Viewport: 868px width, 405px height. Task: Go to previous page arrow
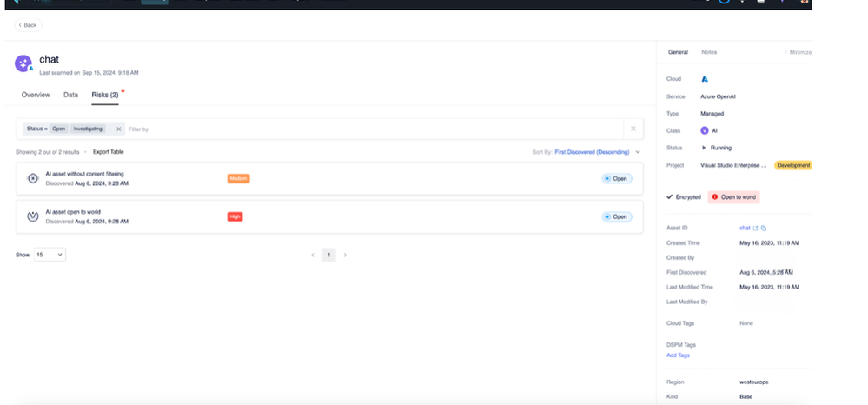coord(313,255)
